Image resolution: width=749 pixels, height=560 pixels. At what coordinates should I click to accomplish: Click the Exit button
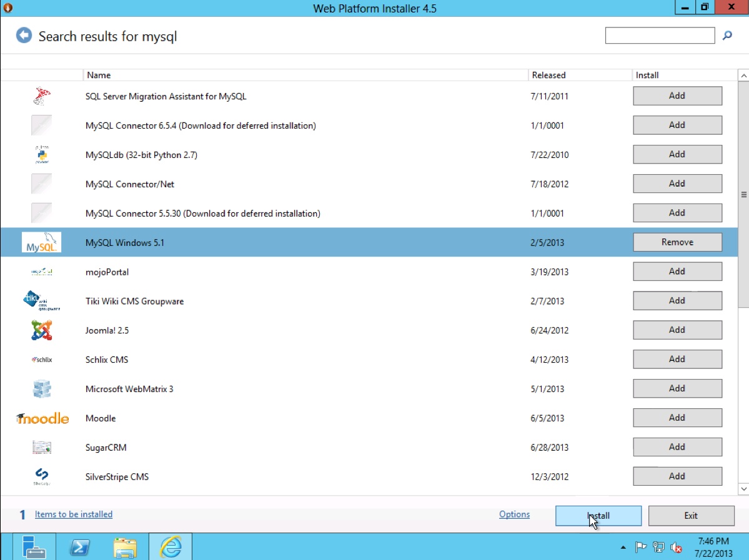[691, 516]
